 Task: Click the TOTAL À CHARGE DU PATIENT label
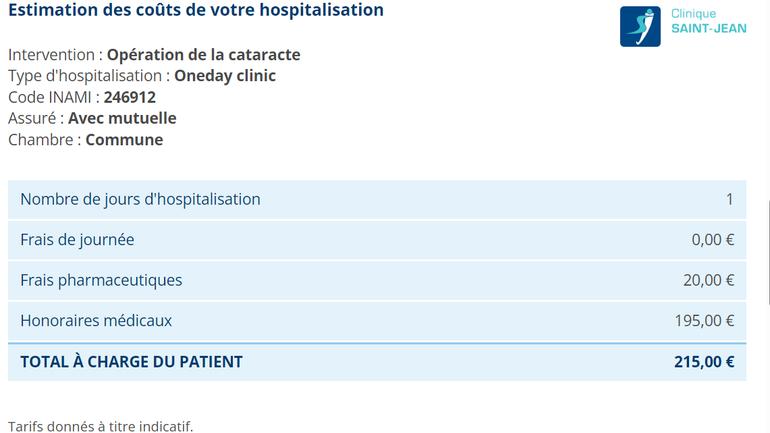click(132, 362)
